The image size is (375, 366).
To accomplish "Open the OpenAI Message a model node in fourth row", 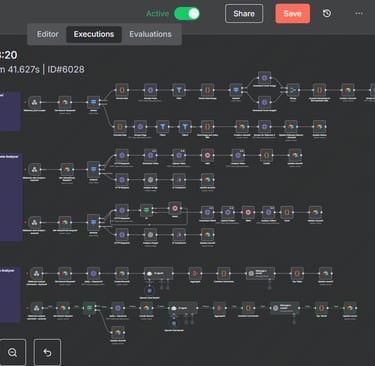I will [260, 273].
